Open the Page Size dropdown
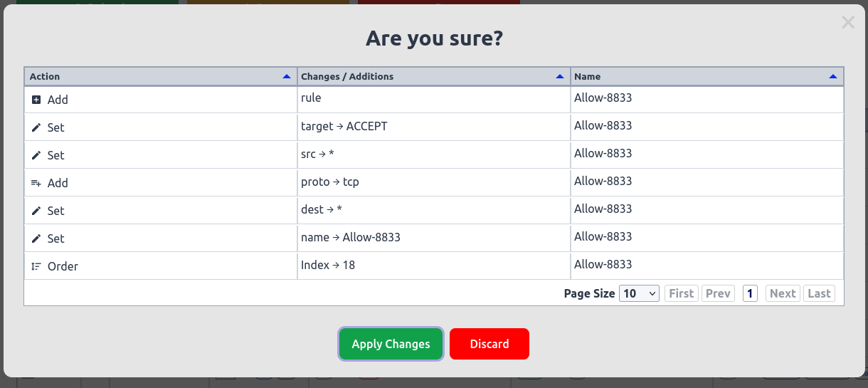Image resolution: width=868 pixels, height=388 pixels. [x=640, y=293]
